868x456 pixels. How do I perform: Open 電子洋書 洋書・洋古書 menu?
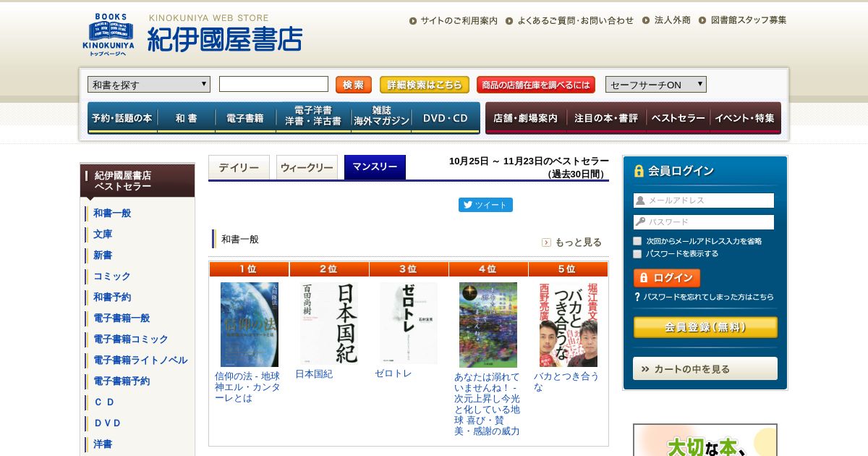pos(313,118)
